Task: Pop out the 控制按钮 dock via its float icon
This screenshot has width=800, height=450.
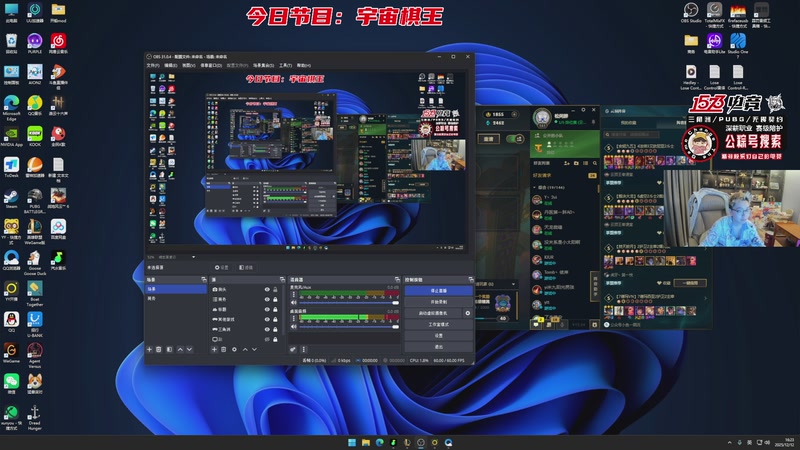Action: click(471, 280)
